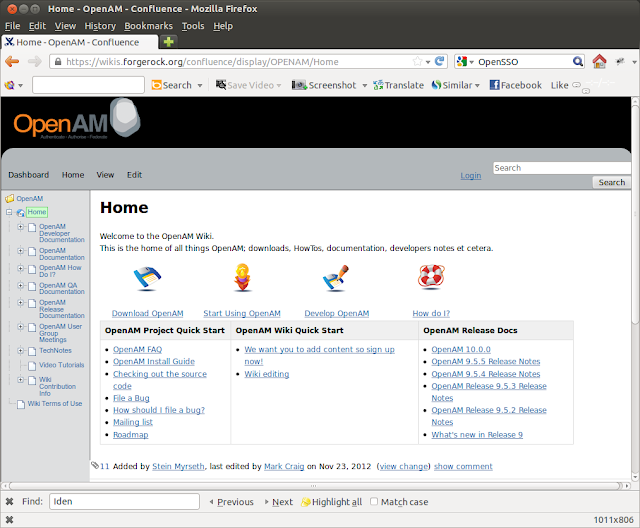Click the Start Using OpenAM figure icon
Image resolution: width=640 pixels, height=528 pixels.
[242, 277]
